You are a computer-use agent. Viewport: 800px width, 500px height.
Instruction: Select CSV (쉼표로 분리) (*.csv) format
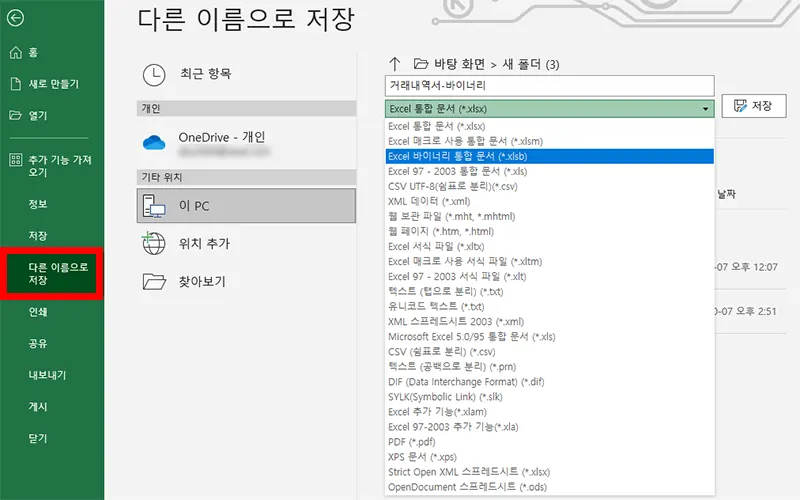549,352
